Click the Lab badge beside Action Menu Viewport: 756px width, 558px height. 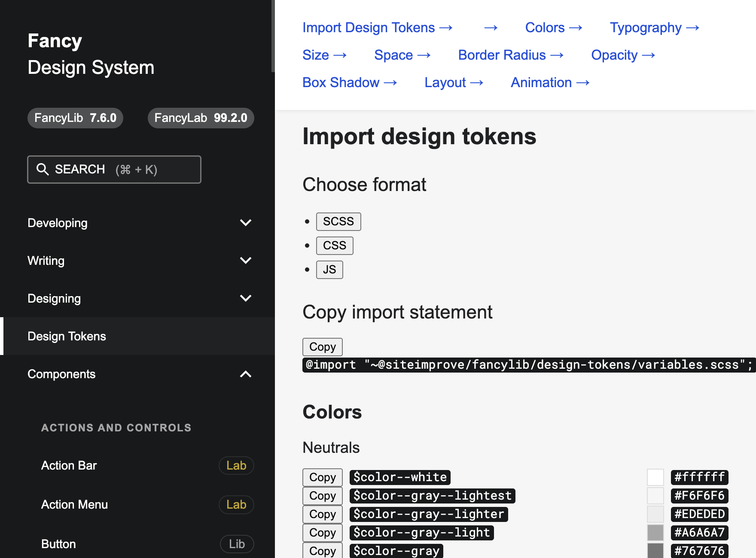(x=236, y=505)
